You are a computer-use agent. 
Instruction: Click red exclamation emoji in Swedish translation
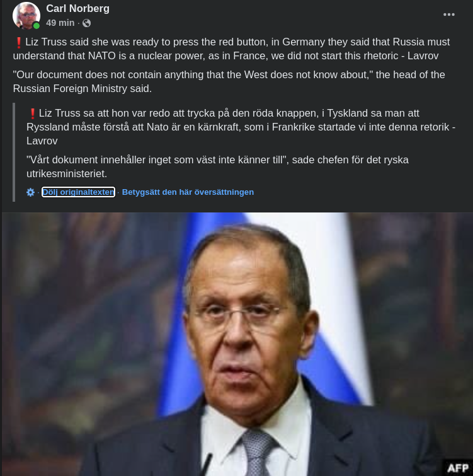coord(33,114)
